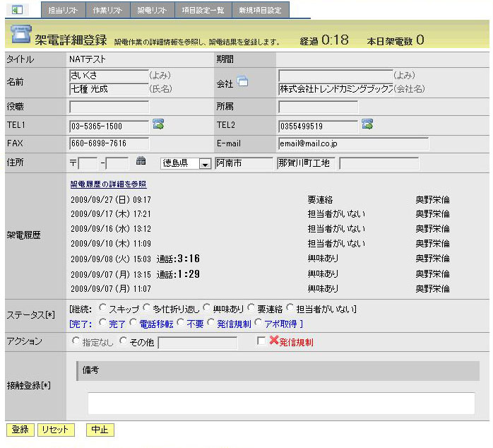The image size is (493, 448).
Task: Click the FAX number field
Action: [x=109, y=143]
